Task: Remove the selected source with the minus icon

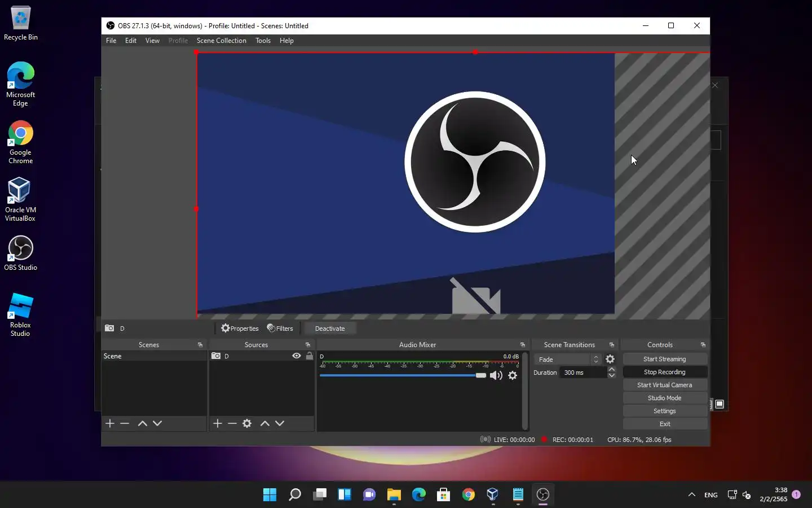Action: (x=232, y=423)
